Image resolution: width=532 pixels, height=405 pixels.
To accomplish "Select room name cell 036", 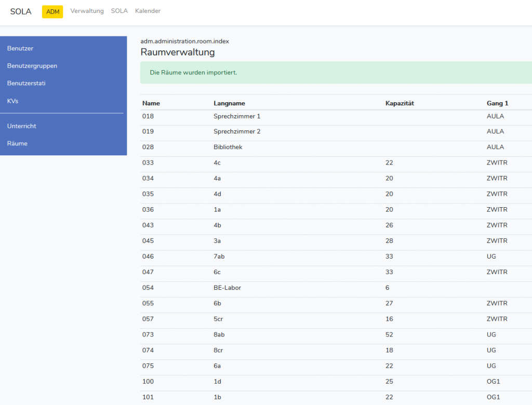I will point(148,209).
